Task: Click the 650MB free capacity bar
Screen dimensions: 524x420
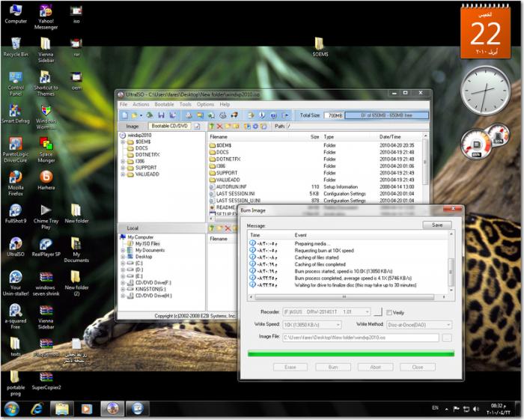Action: click(387, 115)
